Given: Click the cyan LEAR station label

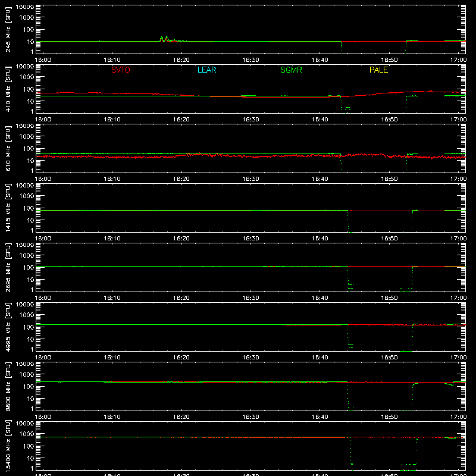Looking at the screenshot, I should 206,70.
